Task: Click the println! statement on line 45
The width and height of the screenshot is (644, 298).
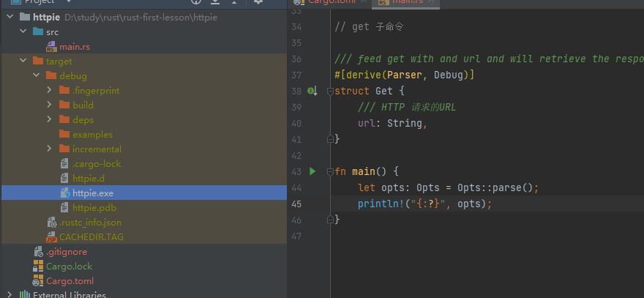Action: (x=424, y=204)
